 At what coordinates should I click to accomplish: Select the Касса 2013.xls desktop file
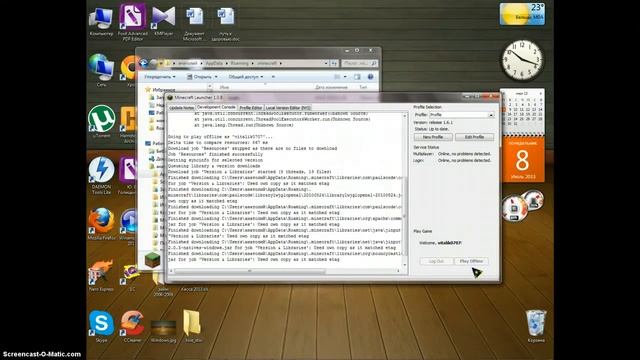pos(194,289)
